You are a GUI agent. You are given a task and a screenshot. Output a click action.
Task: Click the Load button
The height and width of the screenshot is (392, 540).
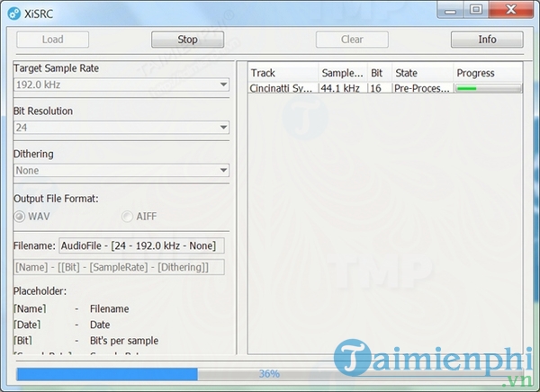click(x=52, y=40)
